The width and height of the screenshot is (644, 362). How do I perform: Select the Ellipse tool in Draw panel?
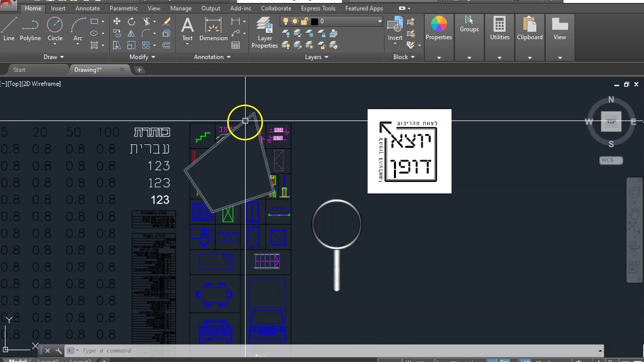tap(94, 34)
